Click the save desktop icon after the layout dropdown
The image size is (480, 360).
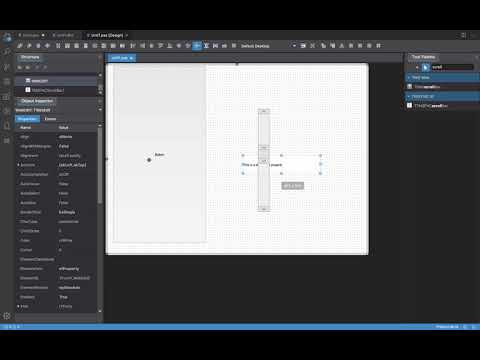[303, 46]
